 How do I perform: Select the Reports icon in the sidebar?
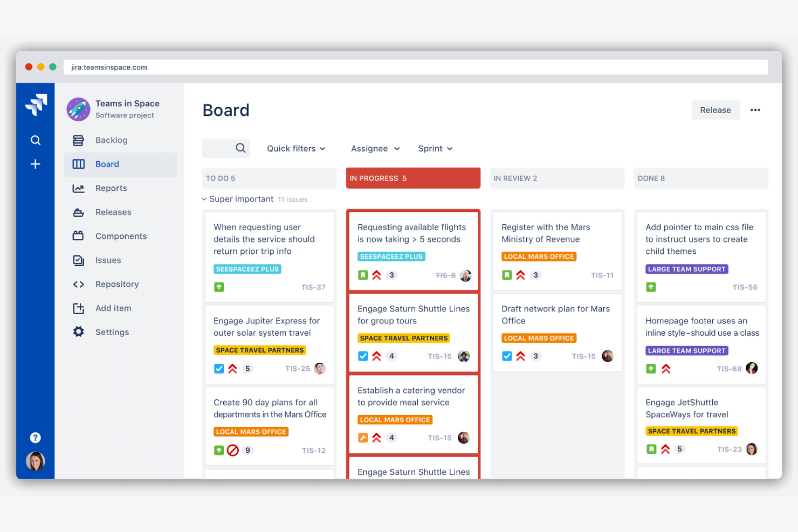point(78,188)
